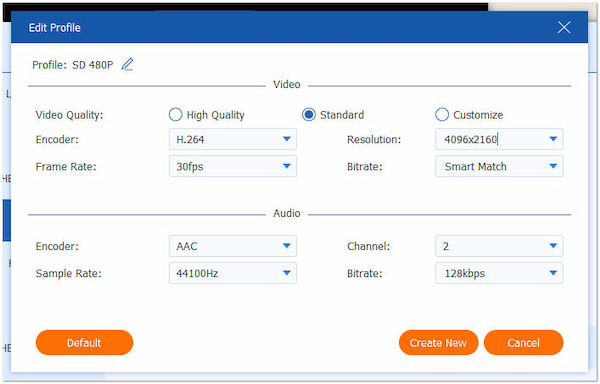The height and width of the screenshot is (384, 600).
Task: Open the video Encoder H.264 dropdown
Action: [233, 139]
